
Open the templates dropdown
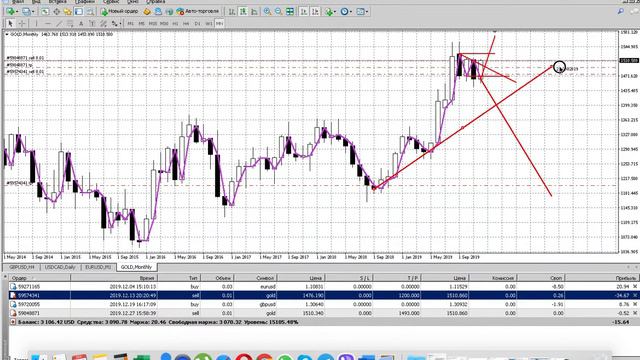[362, 12]
